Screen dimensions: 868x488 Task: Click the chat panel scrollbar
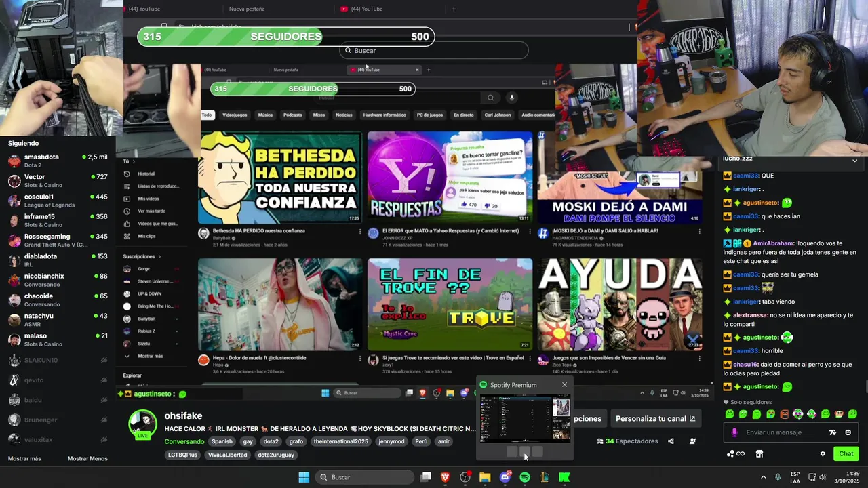point(865,387)
